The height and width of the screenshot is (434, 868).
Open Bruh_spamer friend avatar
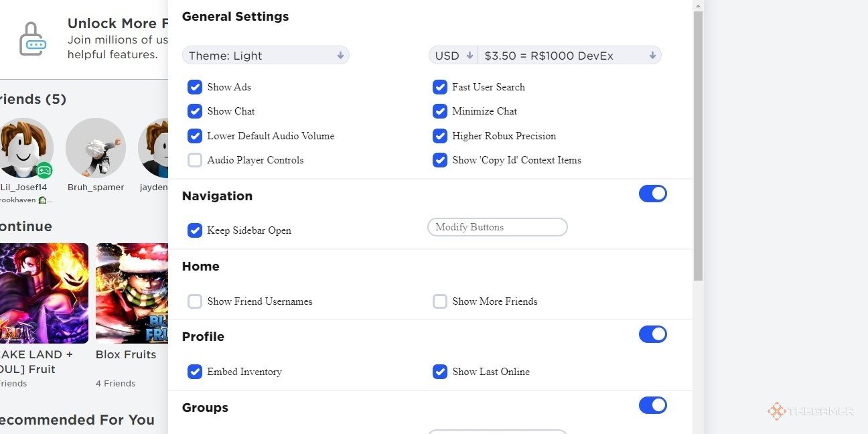[x=96, y=148]
